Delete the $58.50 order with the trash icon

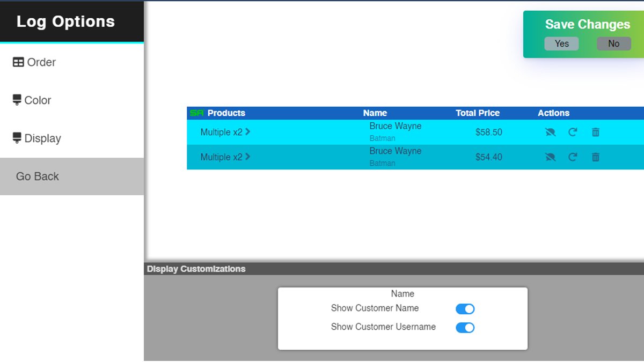coord(595,132)
